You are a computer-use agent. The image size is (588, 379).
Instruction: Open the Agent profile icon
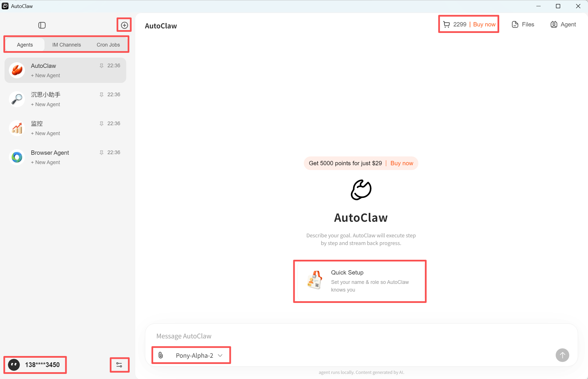(x=563, y=24)
